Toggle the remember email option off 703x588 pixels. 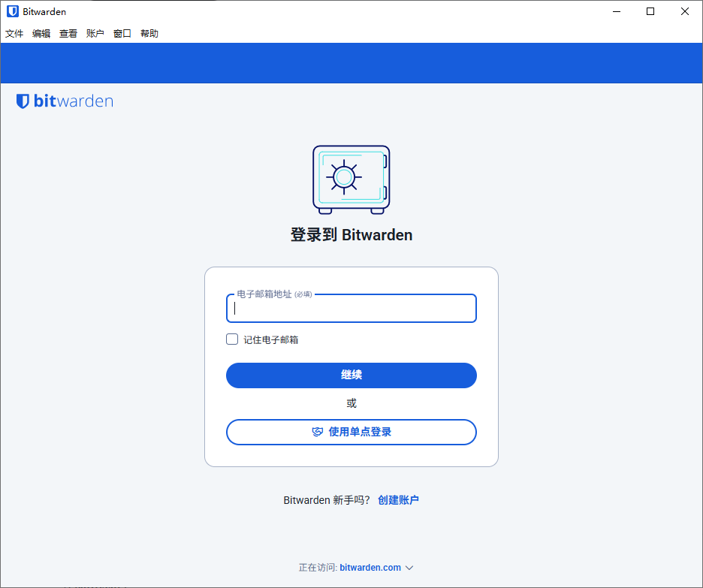[232, 339]
